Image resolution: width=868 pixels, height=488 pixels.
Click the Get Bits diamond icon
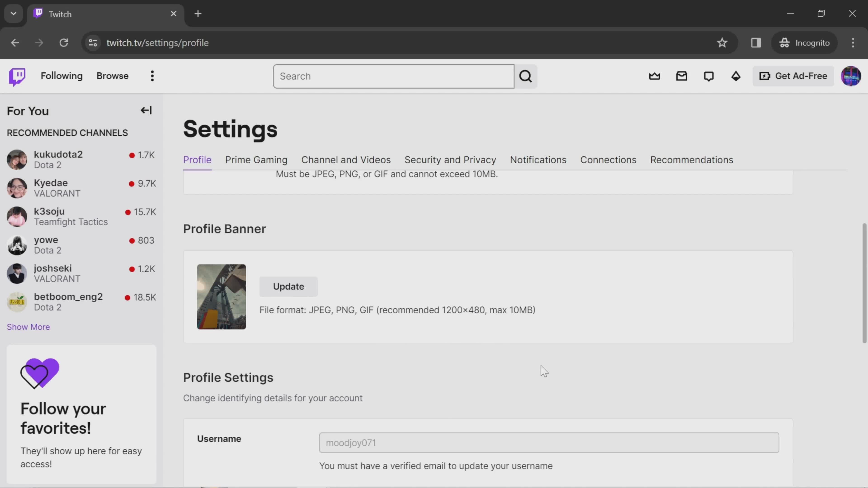tap(736, 76)
